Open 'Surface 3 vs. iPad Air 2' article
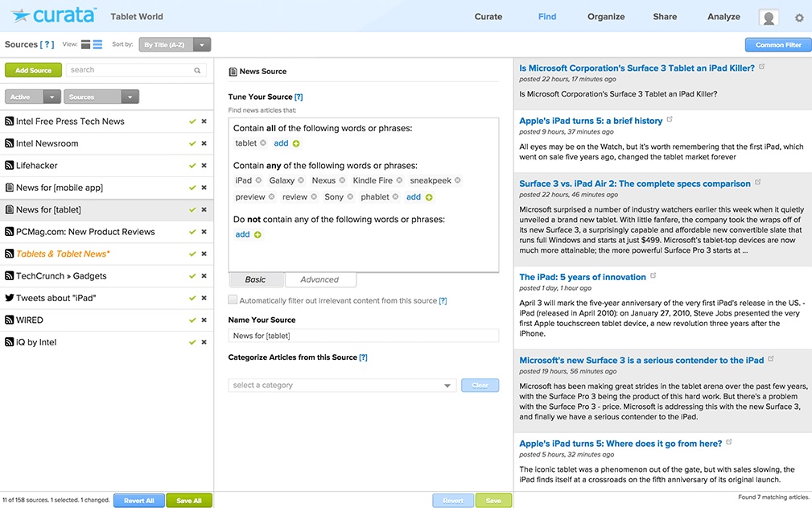Image resolution: width=812 pixels, height=508 pixels. click(x=634, y=184)
